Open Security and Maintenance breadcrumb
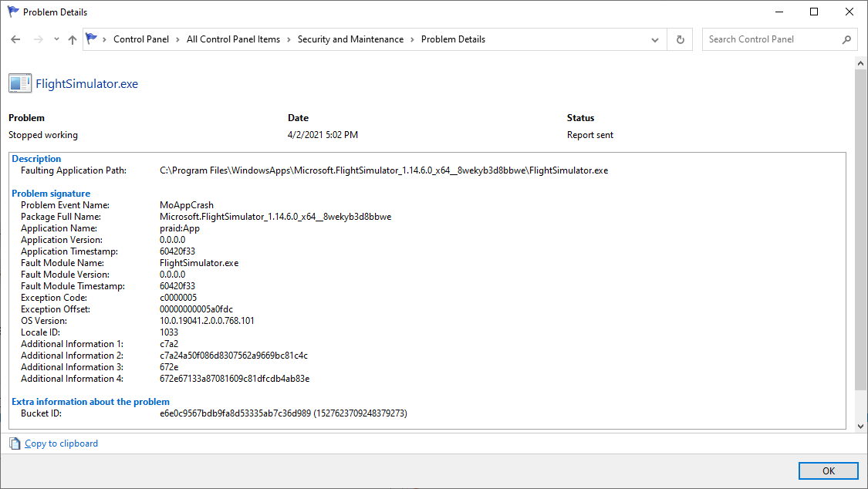 [350, 39]
